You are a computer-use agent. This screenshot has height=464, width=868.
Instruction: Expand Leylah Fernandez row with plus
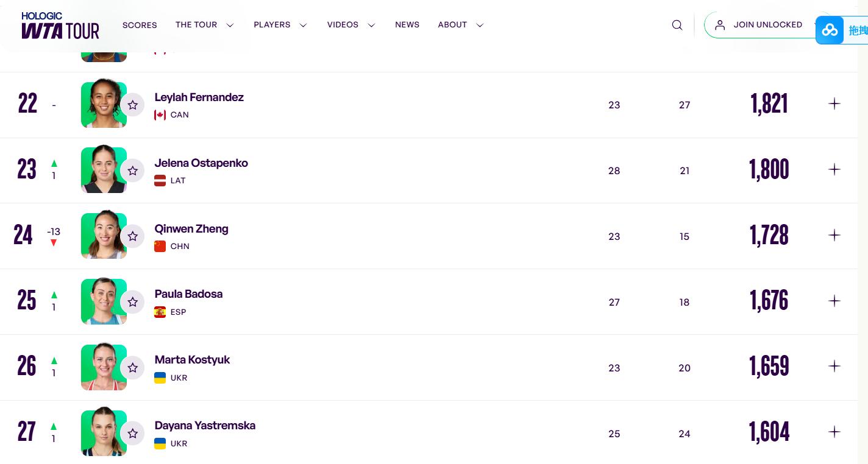tap(834, 104)
